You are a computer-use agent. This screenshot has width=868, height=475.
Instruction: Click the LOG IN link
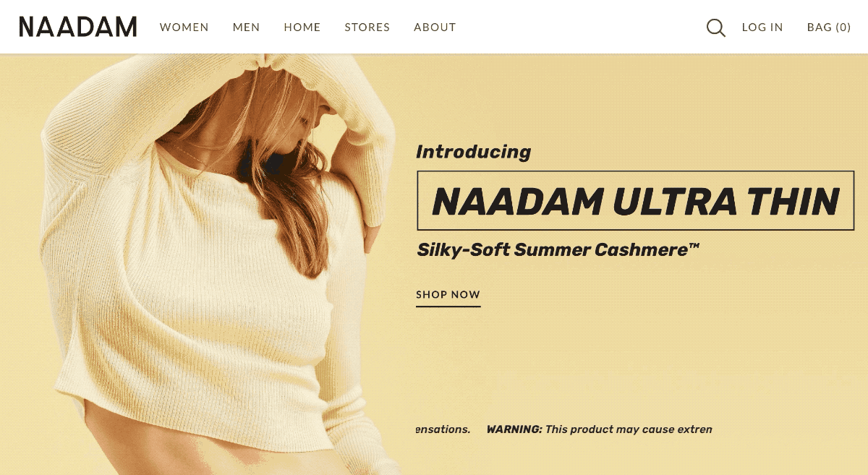point(762,27)
